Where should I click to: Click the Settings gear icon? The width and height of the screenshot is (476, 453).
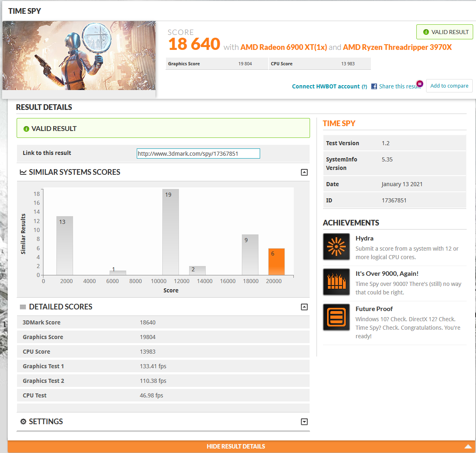pyautogui.click(x=23, y=421)
